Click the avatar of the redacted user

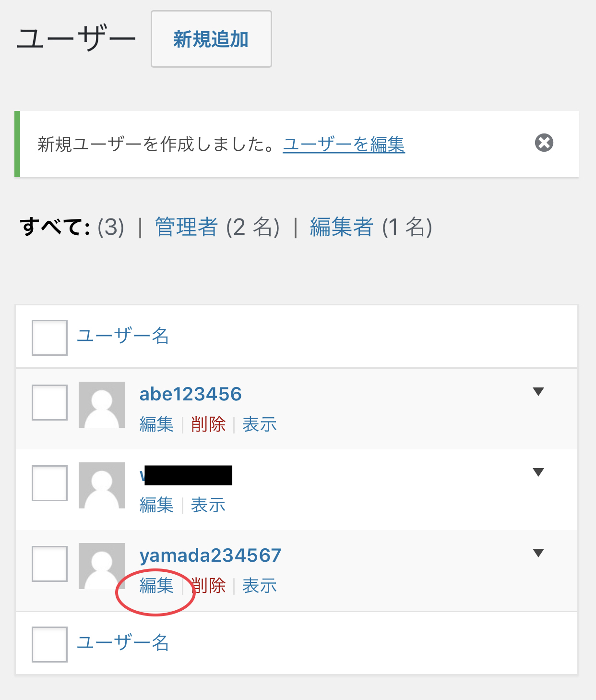102,485
